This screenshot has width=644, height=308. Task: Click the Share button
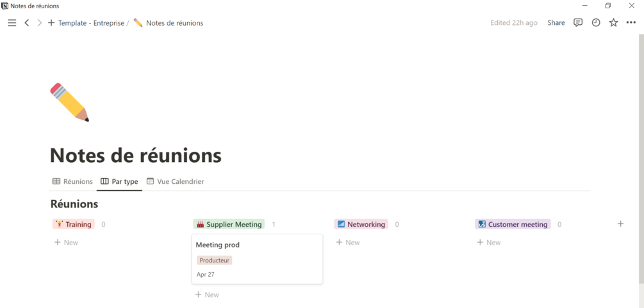click(556, 23)
